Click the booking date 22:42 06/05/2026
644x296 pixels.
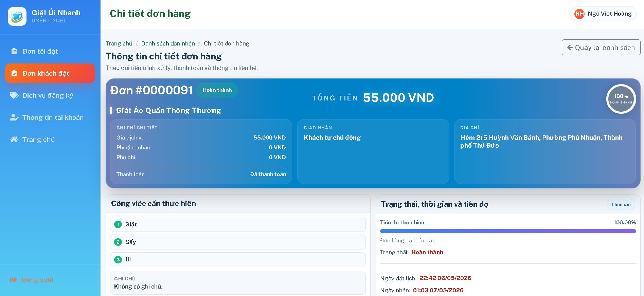coord(445,278)
